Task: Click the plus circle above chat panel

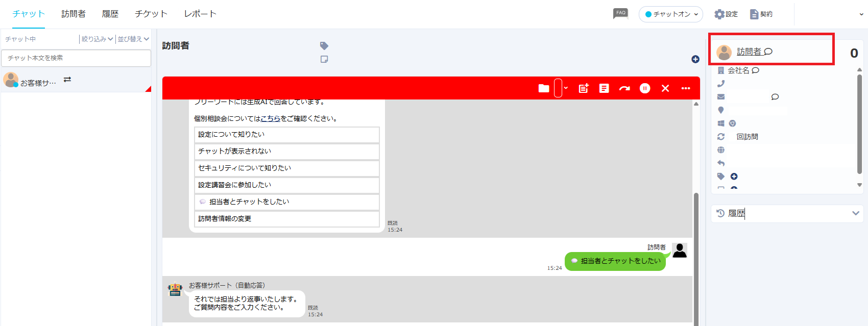Action: coord(695,59)
